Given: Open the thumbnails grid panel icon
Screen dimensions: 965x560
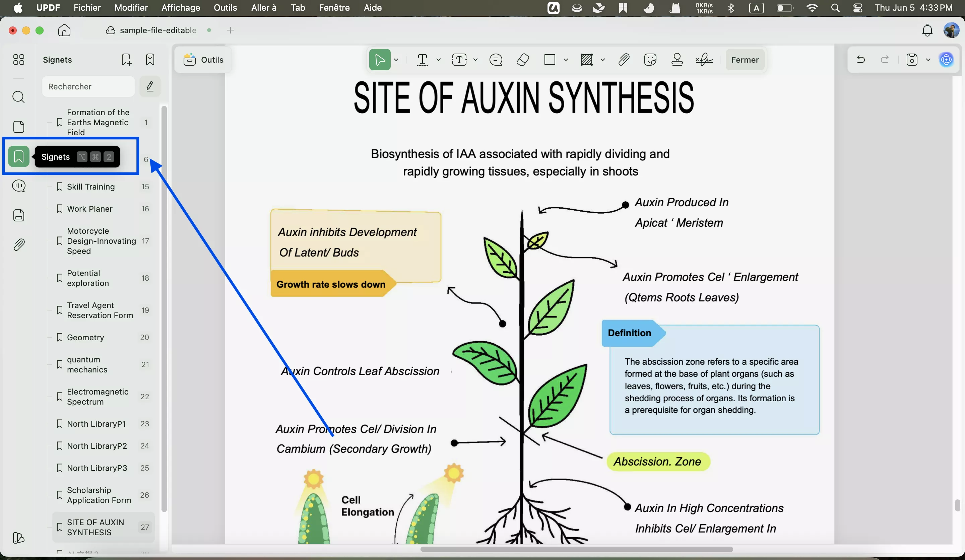Looking at the screenshot, I should [x=18, y=59].
